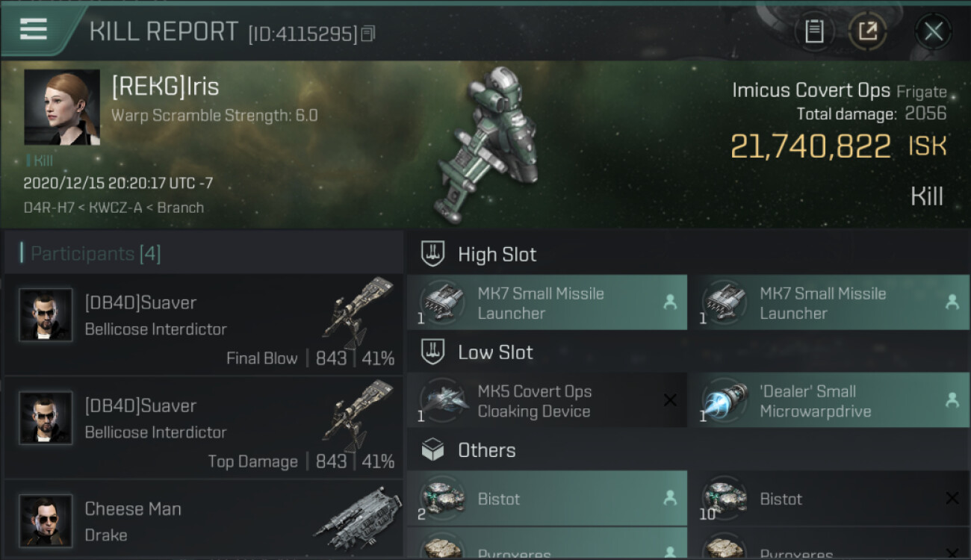Click the dropped Bistot item with quantity 2
Image resolution: width=971 pixels, height=560 pixels.
(547, 498)
